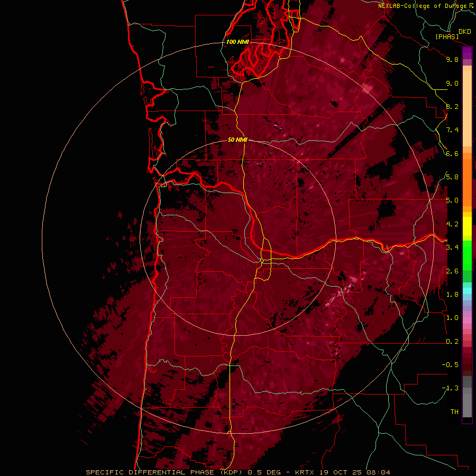Click the 2.6 legend value
Screen dimensions: 476x476
(x=452, y=271)
